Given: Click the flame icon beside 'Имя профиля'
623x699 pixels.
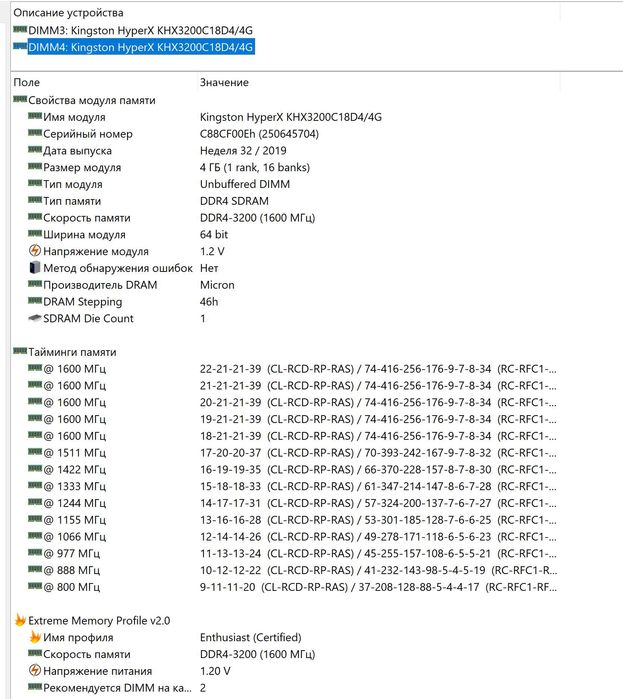Looking at the screenshot, I should [x=35, y=637].
